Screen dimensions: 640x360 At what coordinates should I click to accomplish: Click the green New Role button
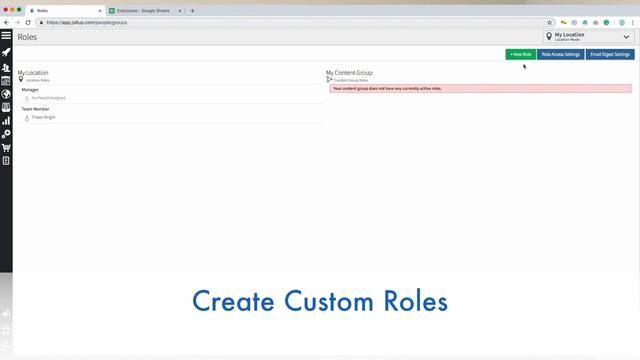tap(520, 54)
